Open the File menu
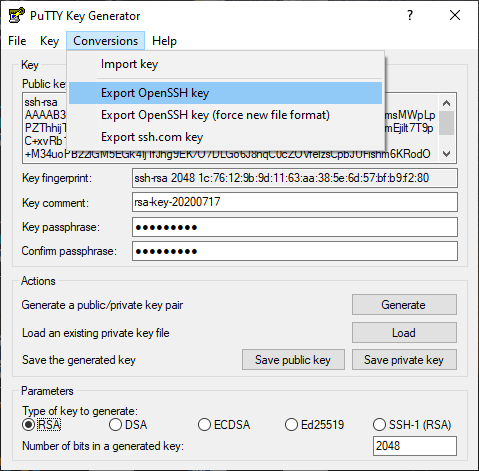The image size is (479, 471). 17,41
